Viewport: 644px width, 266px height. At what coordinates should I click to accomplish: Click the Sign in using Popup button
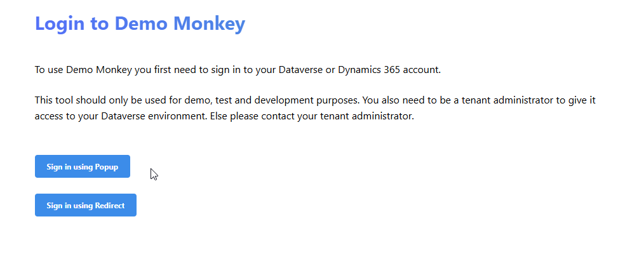click(83, 166)
